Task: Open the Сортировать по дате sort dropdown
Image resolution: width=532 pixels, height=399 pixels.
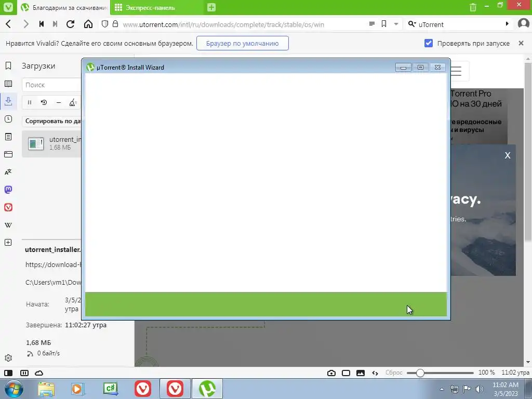Action: coord(52,121)
